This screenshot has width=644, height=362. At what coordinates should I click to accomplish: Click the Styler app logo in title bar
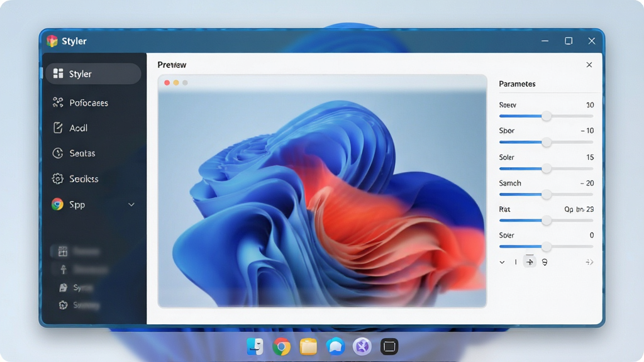[x=52, y=41]
